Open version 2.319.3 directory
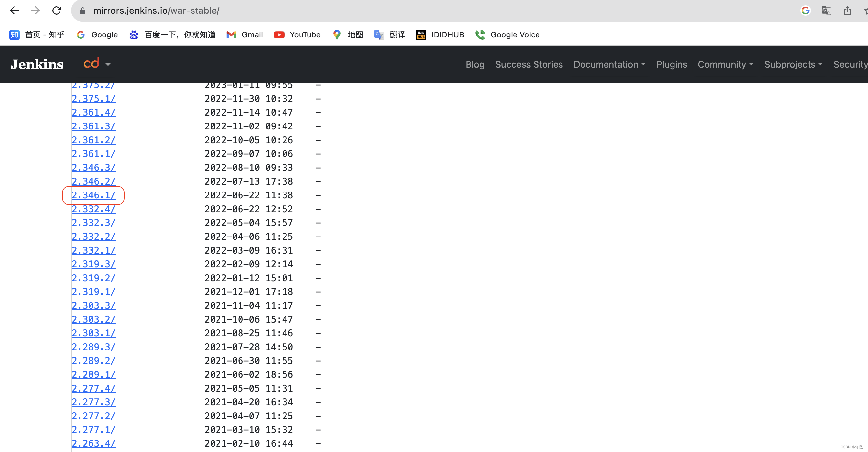This screenshot has width=868, height=452. pos(94,264)
